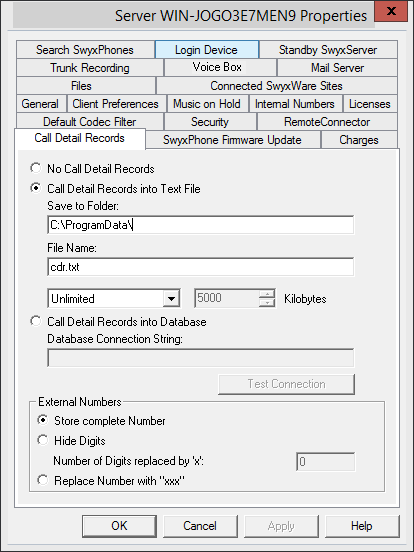The image size is (414, 552).
Task: Switch to the Login Device tab
Action: click(207, 50)
